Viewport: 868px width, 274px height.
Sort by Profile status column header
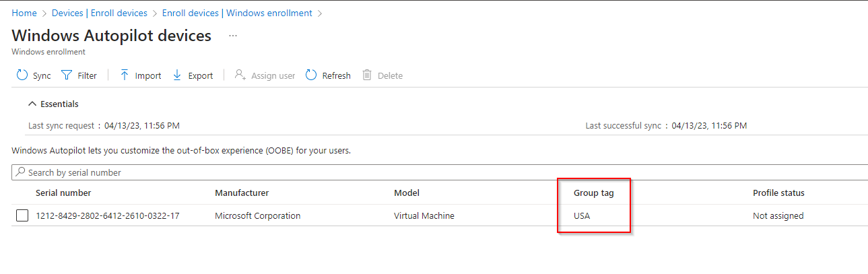pyautogui.click(x=778, y=193)
